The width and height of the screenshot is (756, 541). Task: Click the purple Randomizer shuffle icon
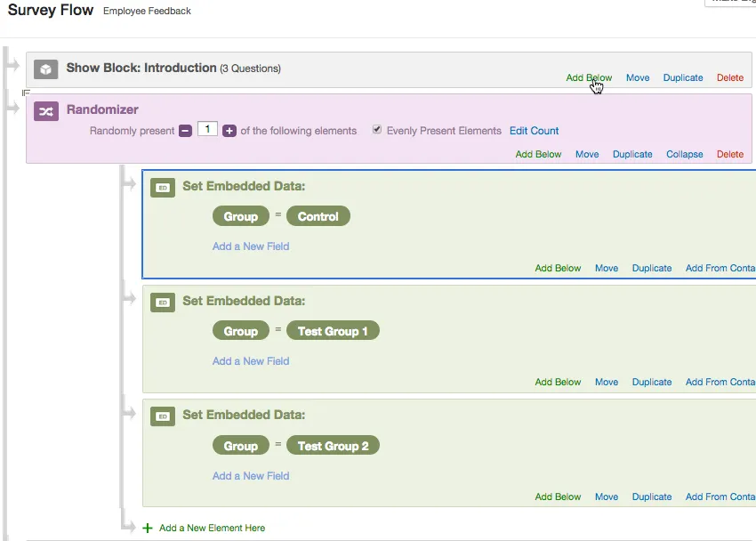46,110
